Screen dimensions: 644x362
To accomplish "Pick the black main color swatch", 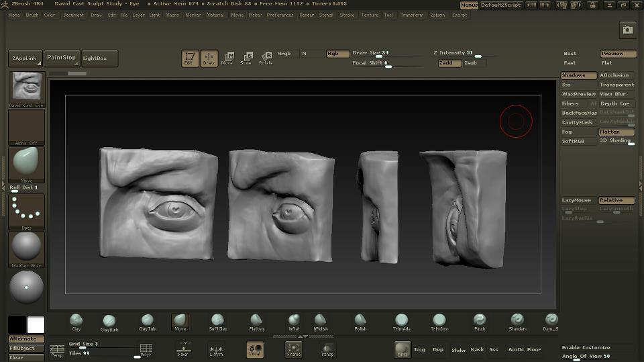I will (17, 324).
